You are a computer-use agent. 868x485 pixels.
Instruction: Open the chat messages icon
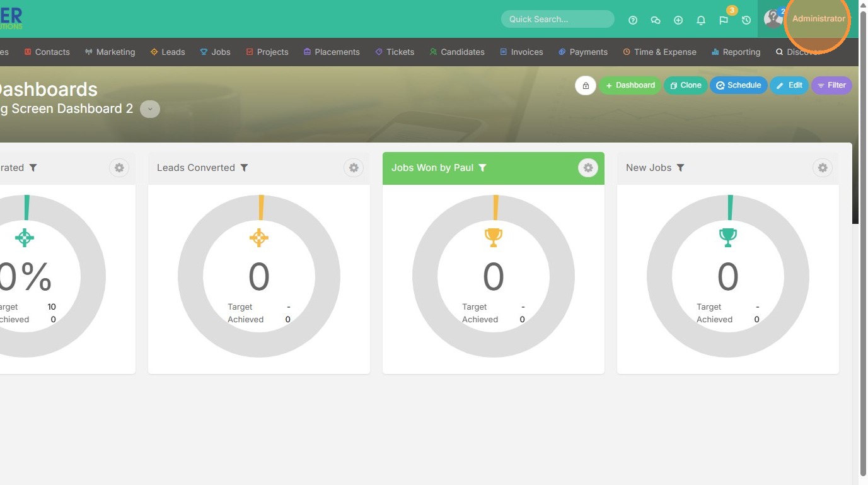[x=656, y=20]
